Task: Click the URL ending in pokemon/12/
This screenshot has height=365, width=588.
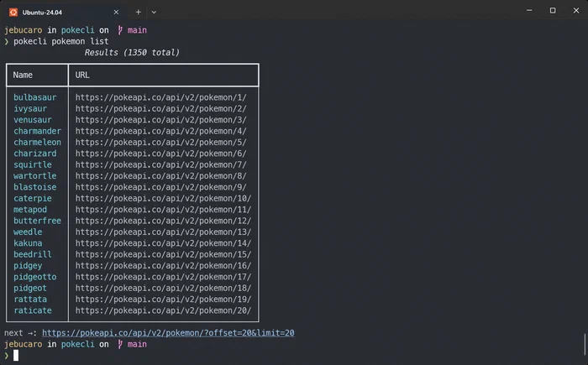Action: (x=163, y=221)
